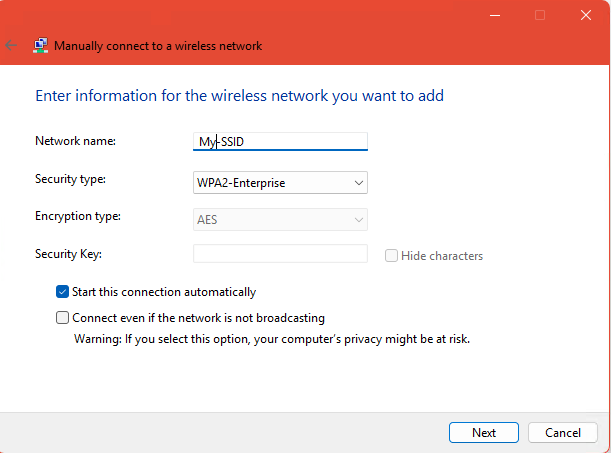611x453 pixels.
Task: Close the wireless network dialog
Action: [585, 15]
